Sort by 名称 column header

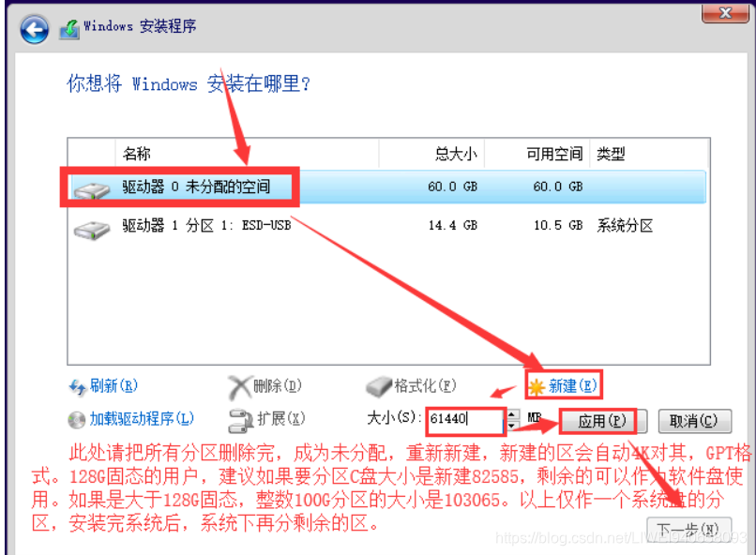point(247,154)
